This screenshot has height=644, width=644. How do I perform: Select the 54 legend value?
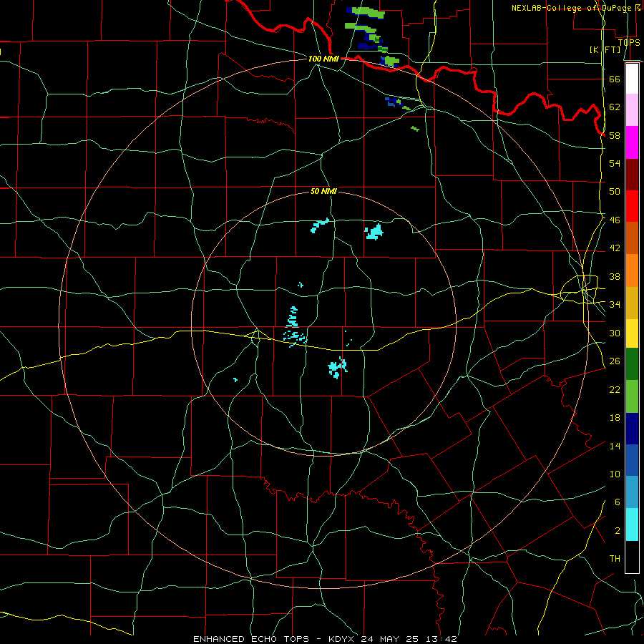(615, 163)
